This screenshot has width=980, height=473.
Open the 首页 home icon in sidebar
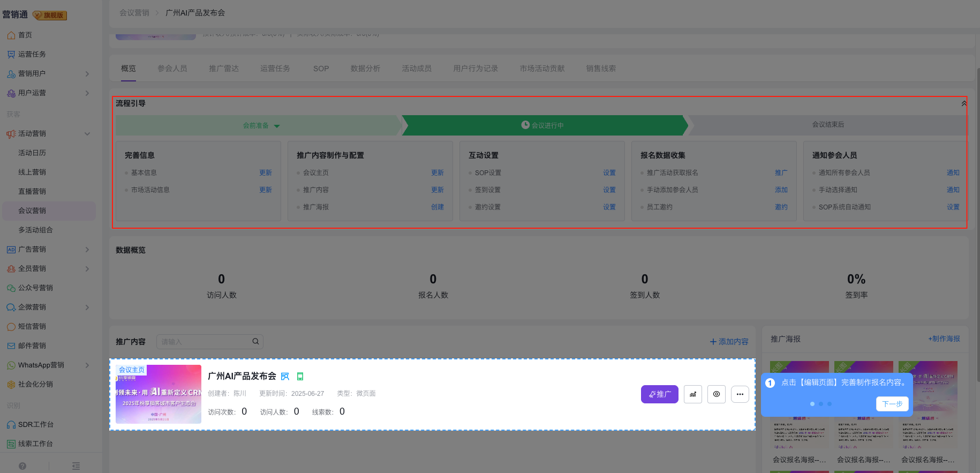click(x=11, y=35)
